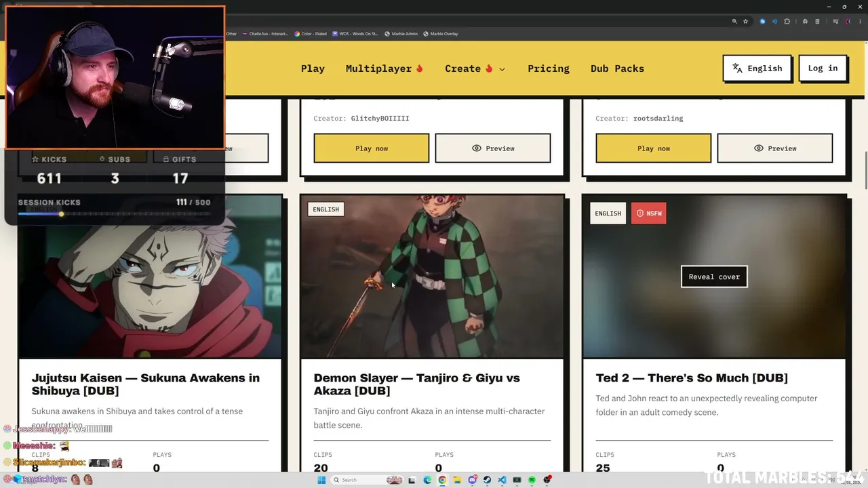Click the page's vertical scrollbar
868x488 pixels.
tap(865, 169)
